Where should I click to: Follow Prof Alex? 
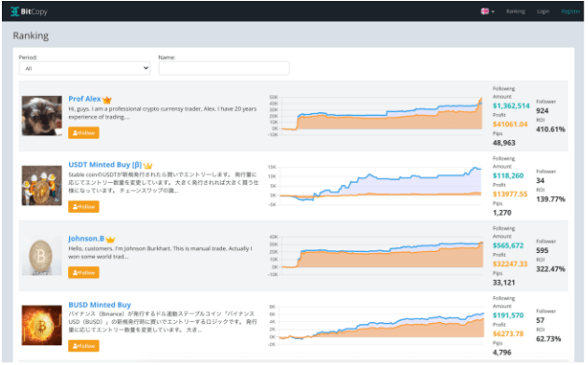(84, 133)
